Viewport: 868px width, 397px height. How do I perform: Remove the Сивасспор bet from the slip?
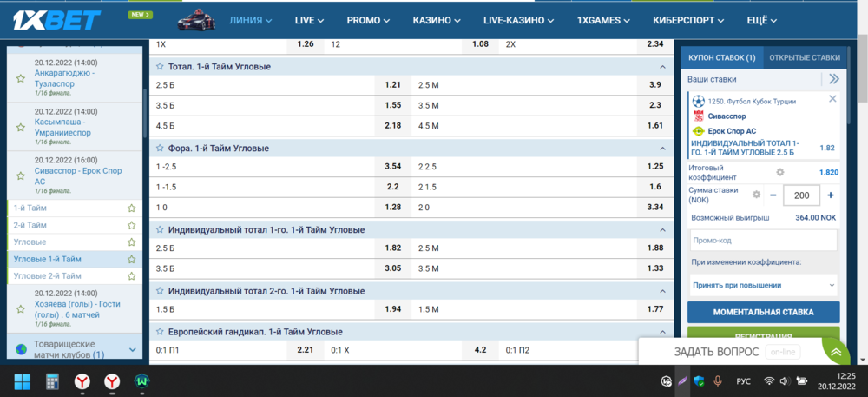coord(832,98)
